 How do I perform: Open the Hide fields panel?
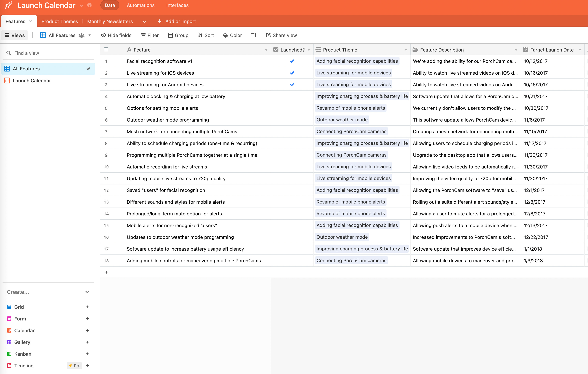pyautogui.click(x=116, y=35)
